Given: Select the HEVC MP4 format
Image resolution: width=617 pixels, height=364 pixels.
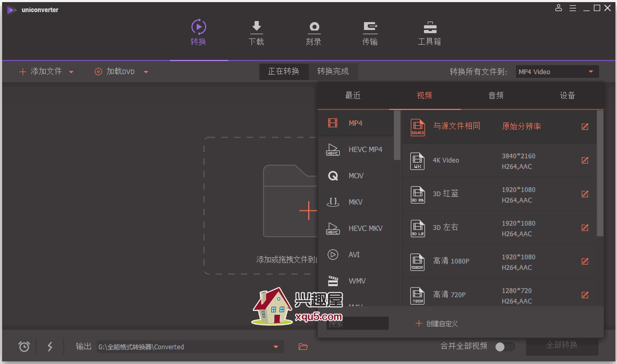Looking at the screenshot, I should coord(356,149).
